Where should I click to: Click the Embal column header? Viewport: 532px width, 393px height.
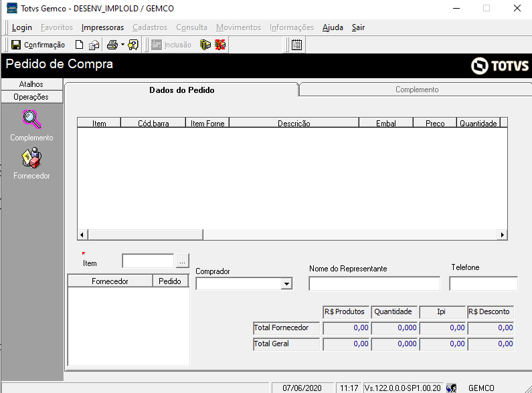[385, 124]
